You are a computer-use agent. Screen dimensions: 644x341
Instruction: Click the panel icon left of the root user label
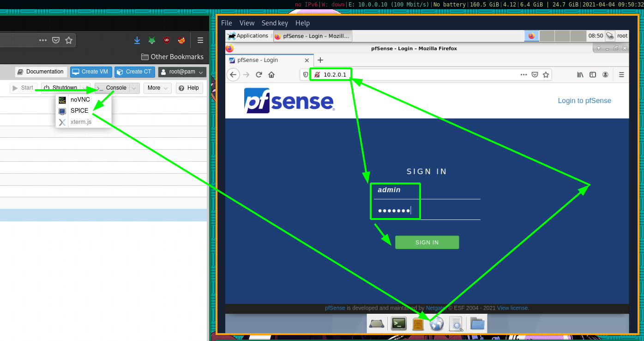tap(610, 36)
